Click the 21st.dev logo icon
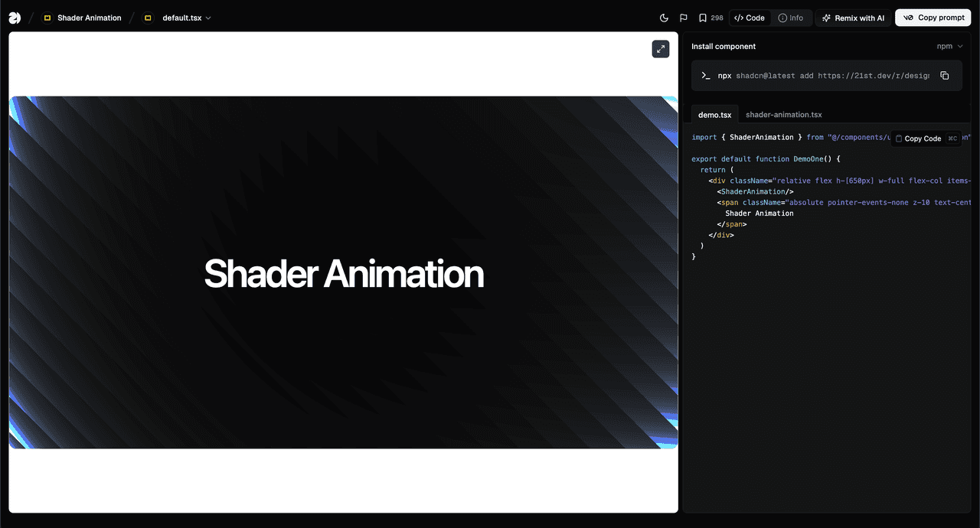This screenshot has width=980, height=528. 15,18
